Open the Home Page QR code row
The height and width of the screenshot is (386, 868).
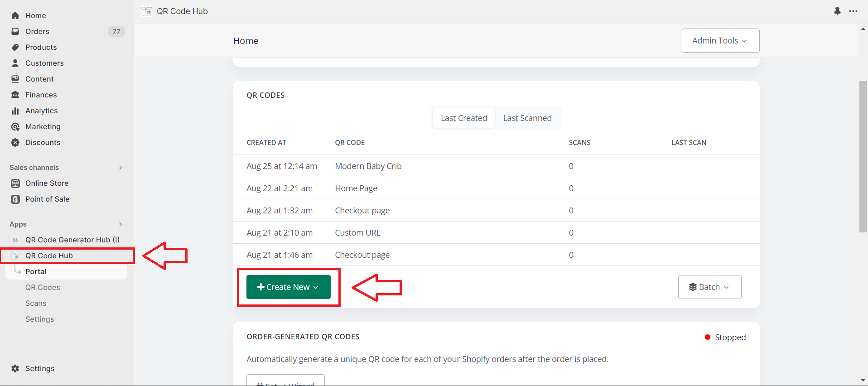coord(496,188)
